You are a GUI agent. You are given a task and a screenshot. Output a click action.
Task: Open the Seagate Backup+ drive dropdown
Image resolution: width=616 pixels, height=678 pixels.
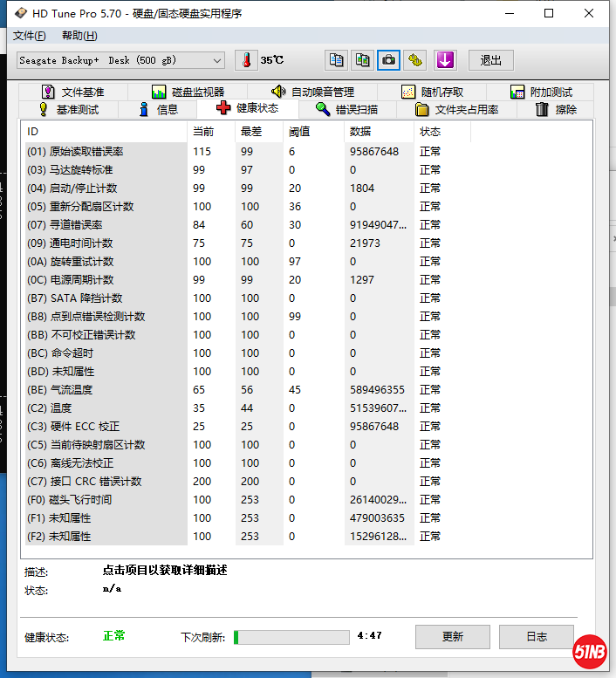pyautogui.click(x=120, y=60)
